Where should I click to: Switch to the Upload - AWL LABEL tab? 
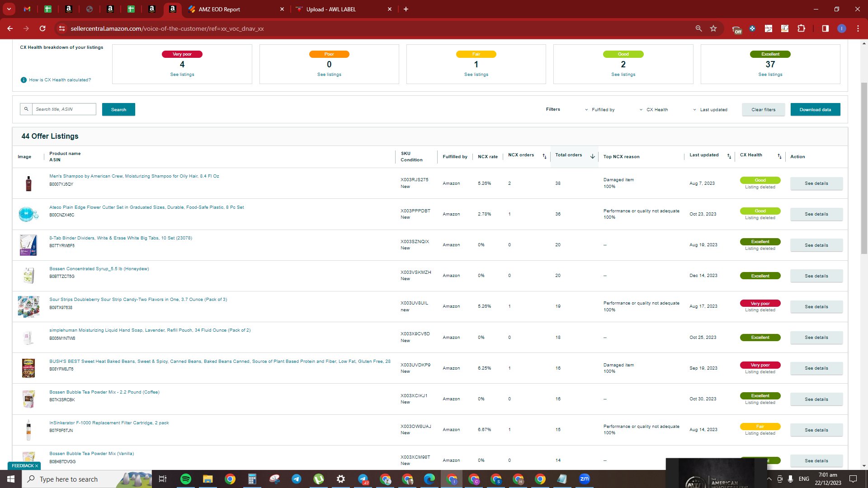[344, 9]
